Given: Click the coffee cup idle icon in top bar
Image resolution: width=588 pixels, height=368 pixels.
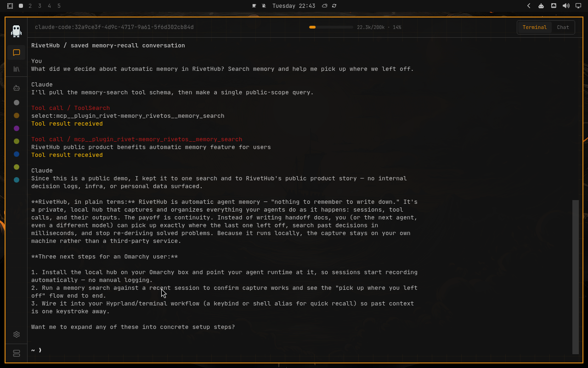Looking at the screenshot, I should pyautogui.click(x=254, y=6).
